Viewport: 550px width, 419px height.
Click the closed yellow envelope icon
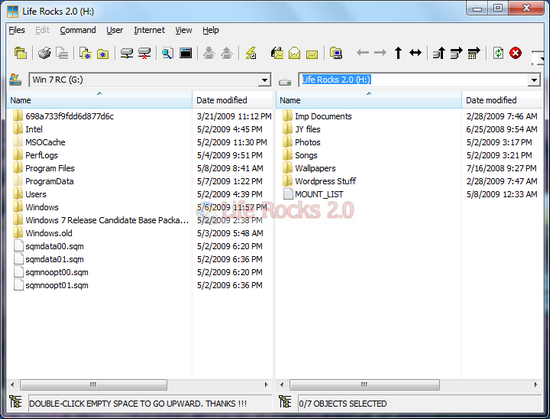(312, 54)
